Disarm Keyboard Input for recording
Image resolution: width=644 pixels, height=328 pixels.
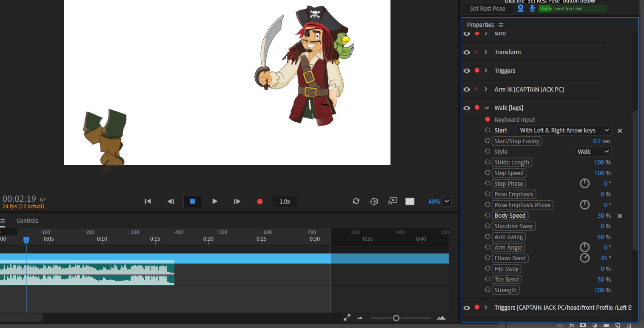coord(487,120)
